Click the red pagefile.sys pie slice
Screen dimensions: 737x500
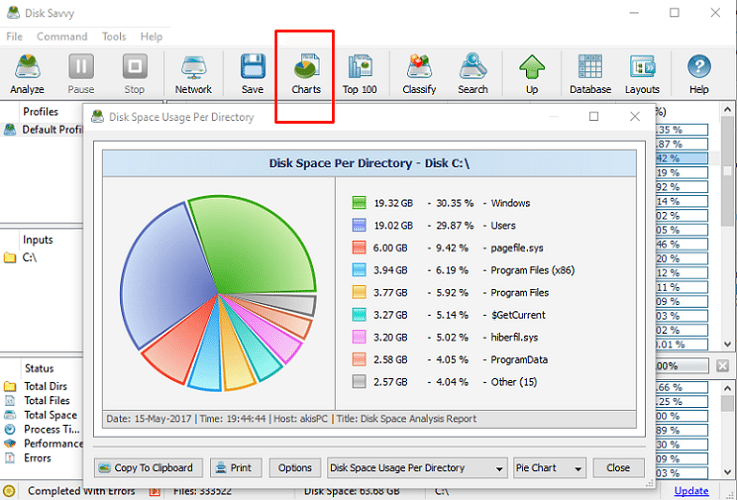pyautogui.click(x=181, y=345)
